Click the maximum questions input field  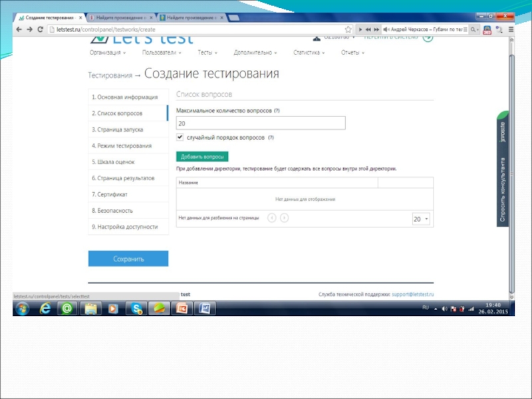(261, 123)
